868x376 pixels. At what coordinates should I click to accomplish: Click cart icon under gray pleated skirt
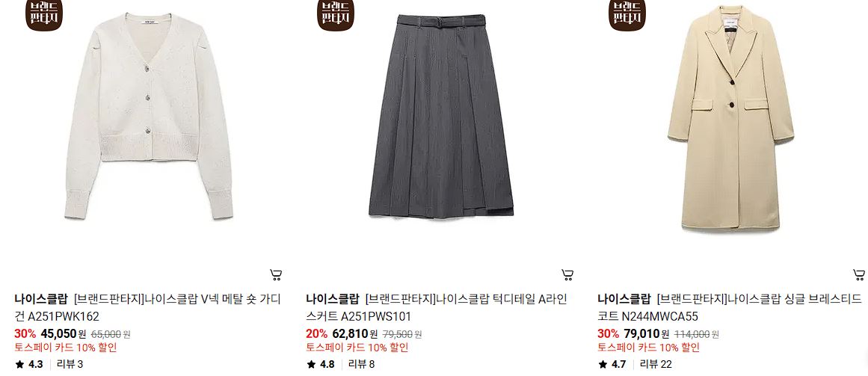pyautogui.click(x=567, y=274)
